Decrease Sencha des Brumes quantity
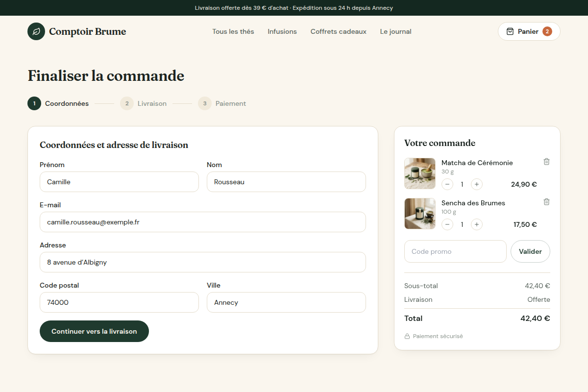 coord(447,224)
